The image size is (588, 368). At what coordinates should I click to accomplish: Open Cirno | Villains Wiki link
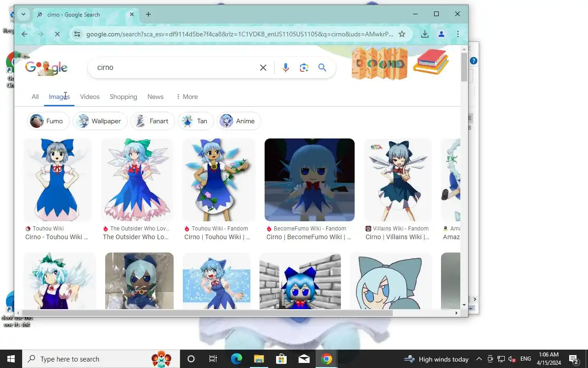397,237
